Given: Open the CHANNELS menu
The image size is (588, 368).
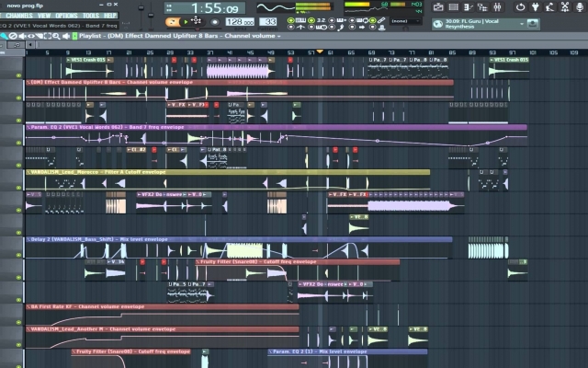Looking at the screenshot, I should point(19,16).
